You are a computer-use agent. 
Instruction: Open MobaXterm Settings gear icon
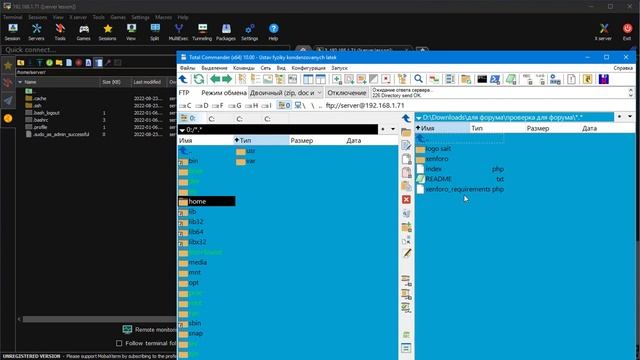click(x=249, y=32)
